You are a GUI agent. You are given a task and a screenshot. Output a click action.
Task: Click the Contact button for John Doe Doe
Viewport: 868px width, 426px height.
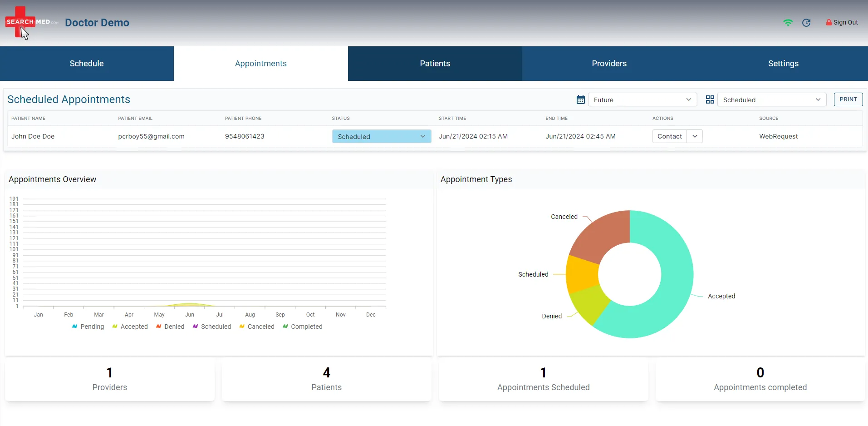pos(670,136)
